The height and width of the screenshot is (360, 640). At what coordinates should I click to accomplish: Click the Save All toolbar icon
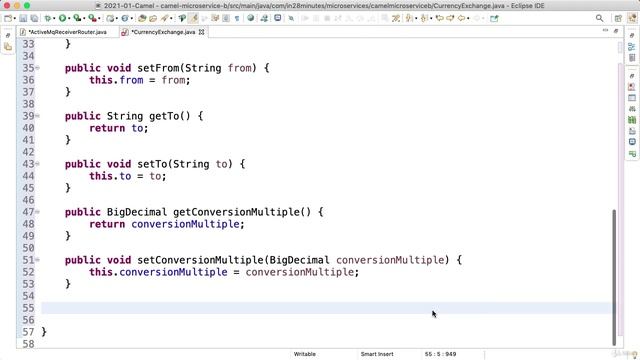click(x=34, y=18)
